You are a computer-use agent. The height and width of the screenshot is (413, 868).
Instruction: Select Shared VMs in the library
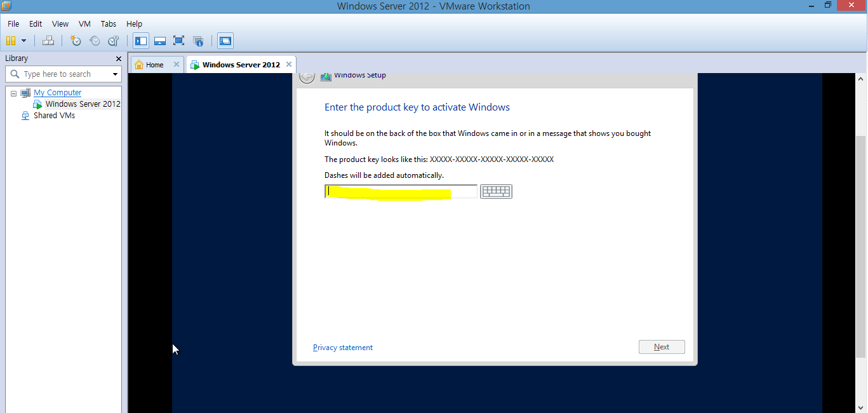pos(54,116)
